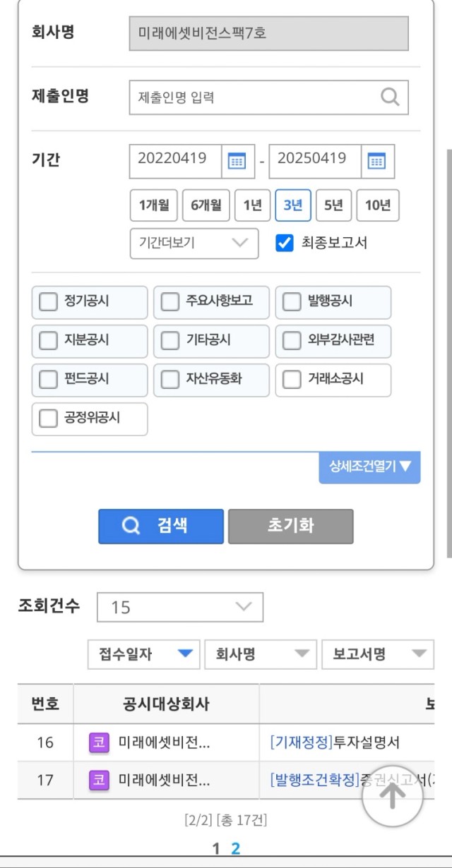
Task: Sort by 접수일자 blue arrow
Action: point(185,654)
